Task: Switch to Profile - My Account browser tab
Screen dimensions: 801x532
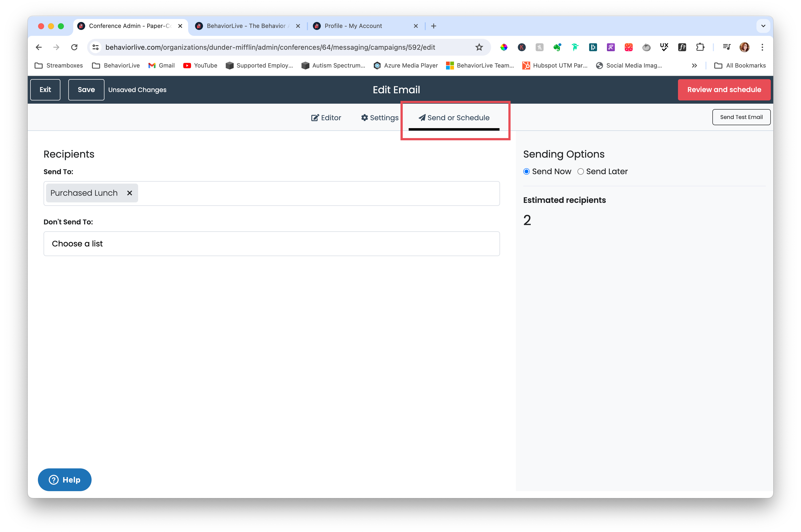Action: pyautogui.click(x=366, y=26)
